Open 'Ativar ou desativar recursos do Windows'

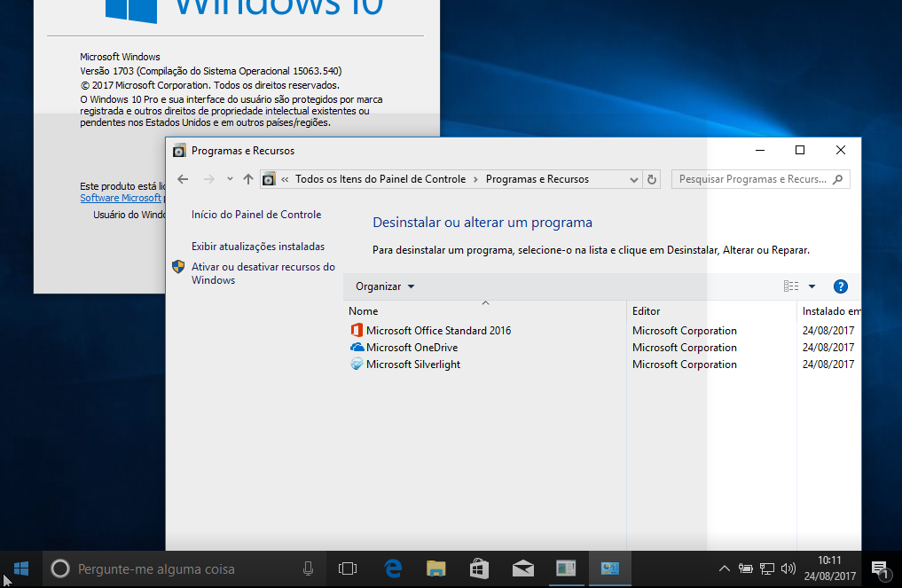click(263, 273)
